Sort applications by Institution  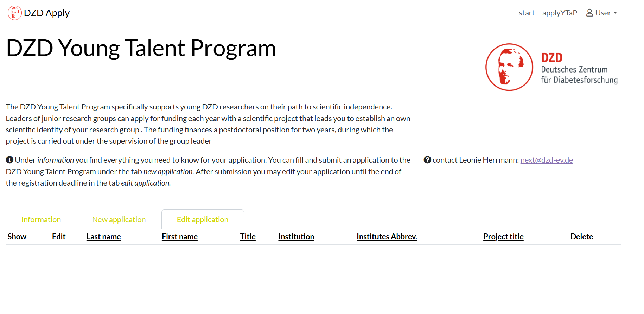tap(296, 237)
